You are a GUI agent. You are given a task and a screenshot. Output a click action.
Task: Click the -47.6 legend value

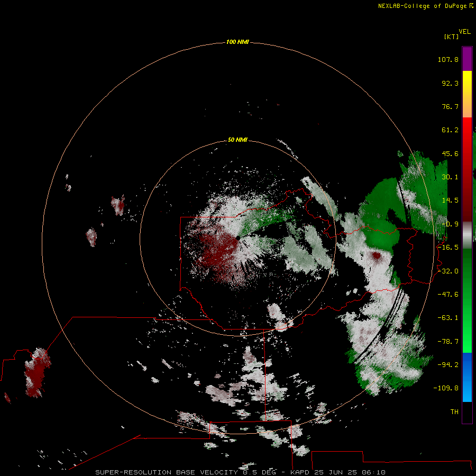pyautogui.click(x=448, y=295)
